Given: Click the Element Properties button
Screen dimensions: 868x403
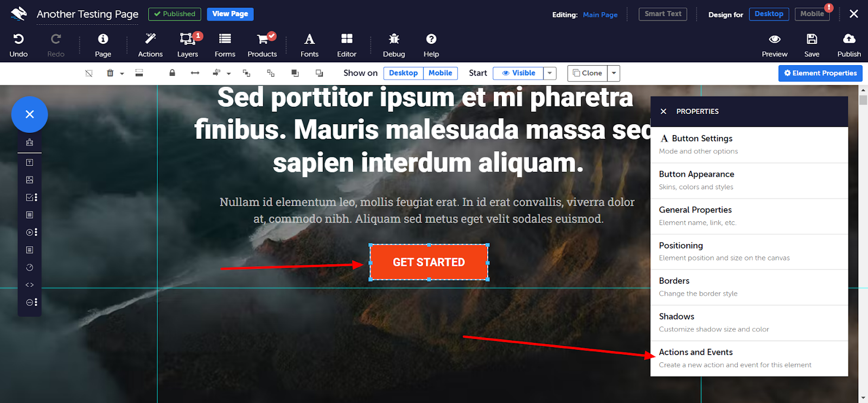Looking at the screenshot, I should 820,73.
